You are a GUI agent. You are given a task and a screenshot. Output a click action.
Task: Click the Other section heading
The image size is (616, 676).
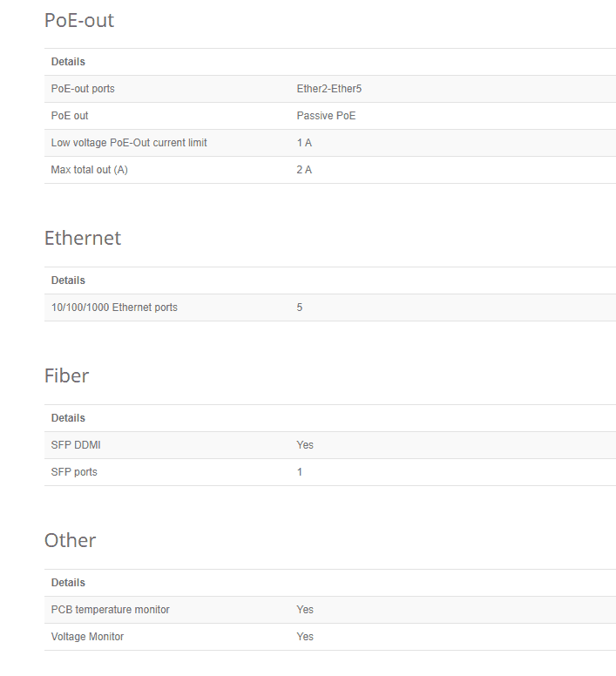pos(71,541)
